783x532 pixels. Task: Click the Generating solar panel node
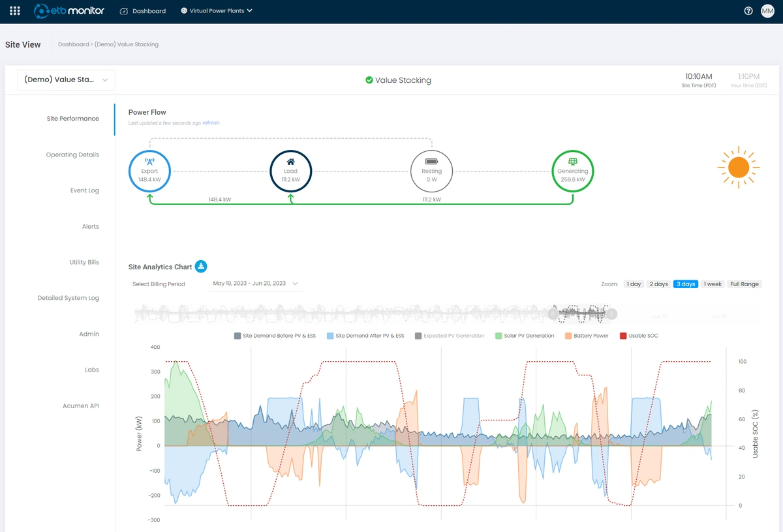point(572,171)
